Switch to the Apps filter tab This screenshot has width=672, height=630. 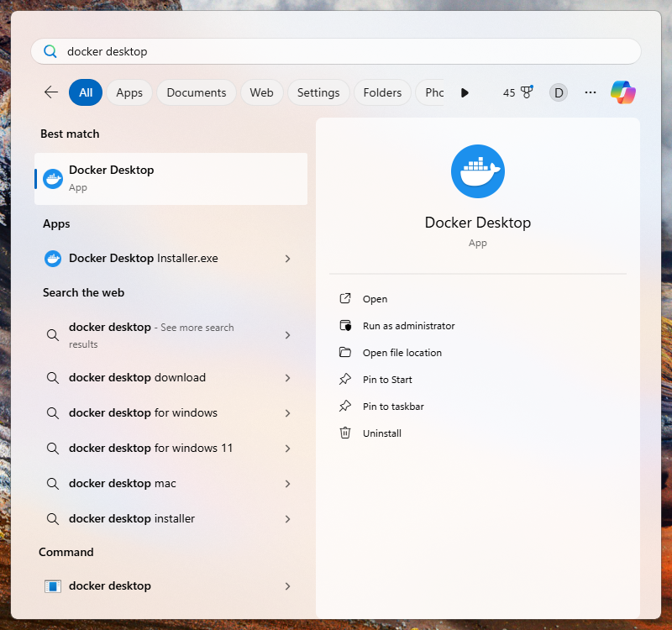129,92
